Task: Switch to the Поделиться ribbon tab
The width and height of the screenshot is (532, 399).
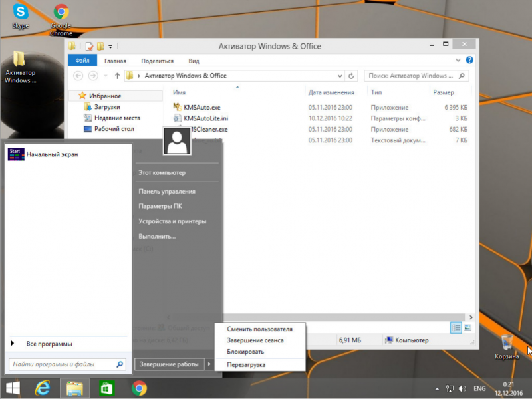Action: 158,61
